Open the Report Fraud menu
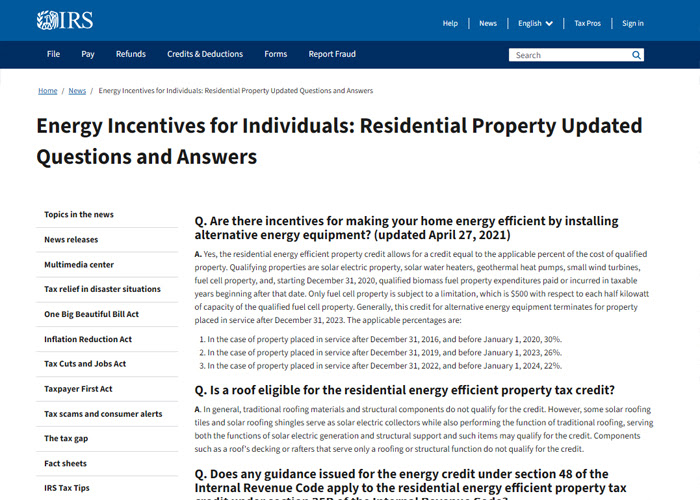700x500 pixels. [x=332, y=54]
